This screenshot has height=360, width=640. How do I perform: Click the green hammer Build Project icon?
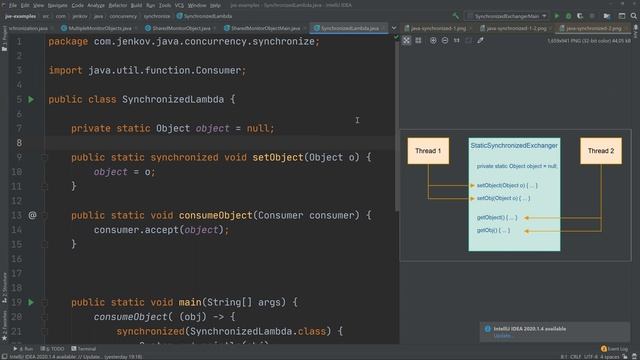456,16
